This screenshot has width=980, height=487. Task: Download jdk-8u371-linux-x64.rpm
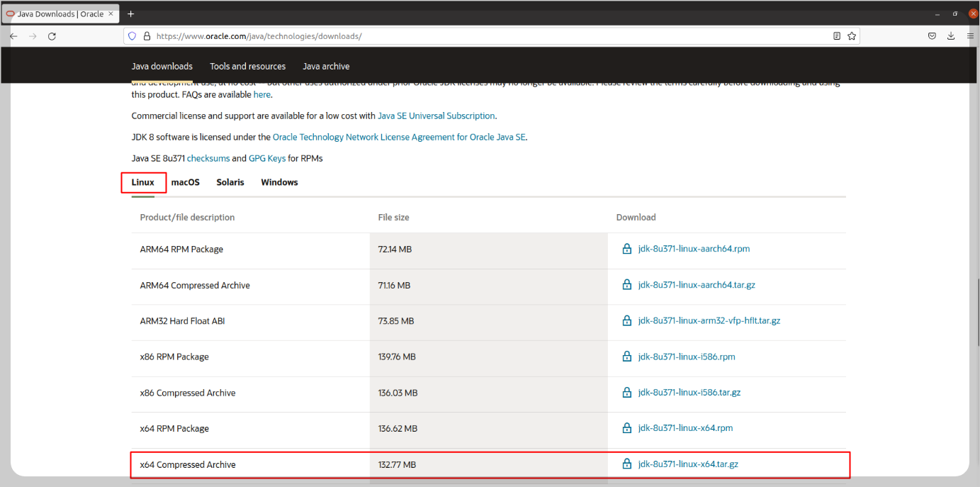pyautogui.click(x=685, y=428)
